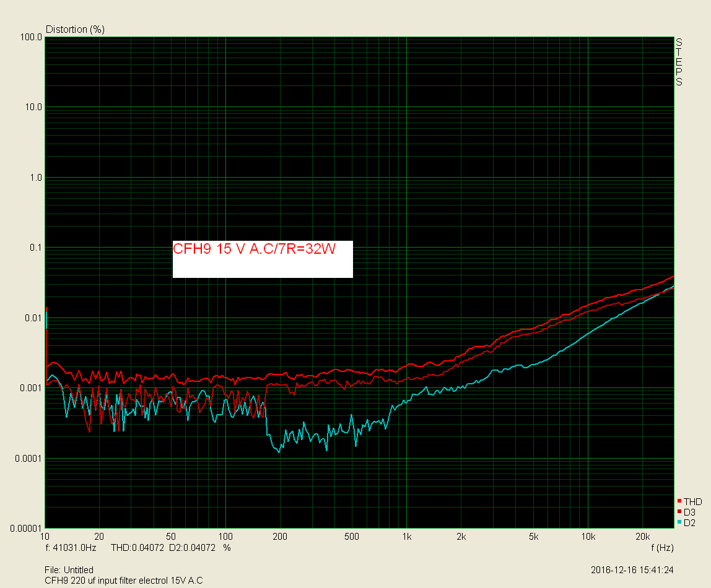Click the STEPS label at right edge
Image resolution: width=711 pixels, height=588 pixels.
(x=679, y=62)
